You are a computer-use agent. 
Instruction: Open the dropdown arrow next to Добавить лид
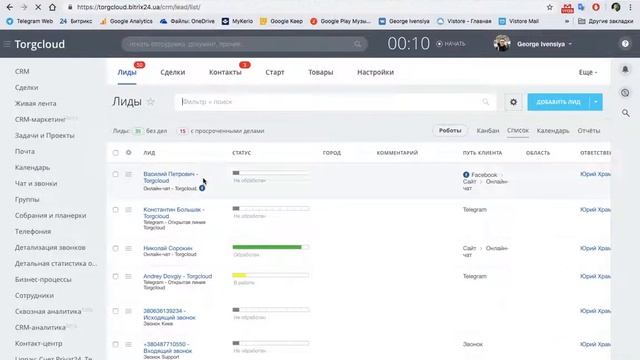pos(596,102)
